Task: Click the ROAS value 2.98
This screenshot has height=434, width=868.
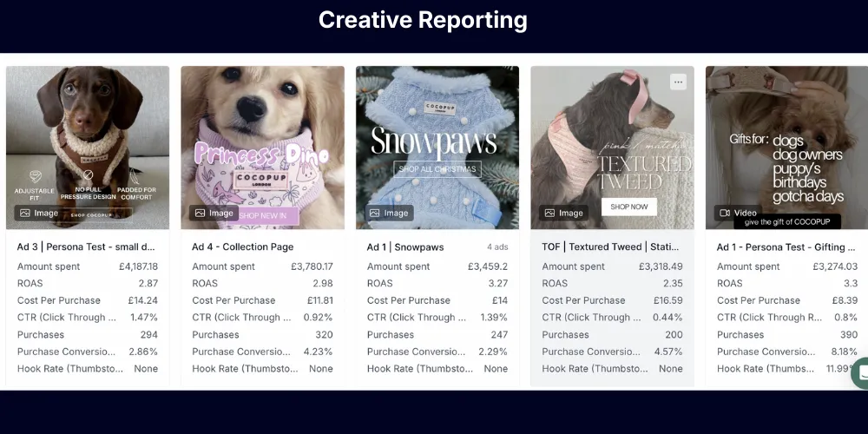Action: [x=323, y=284]
